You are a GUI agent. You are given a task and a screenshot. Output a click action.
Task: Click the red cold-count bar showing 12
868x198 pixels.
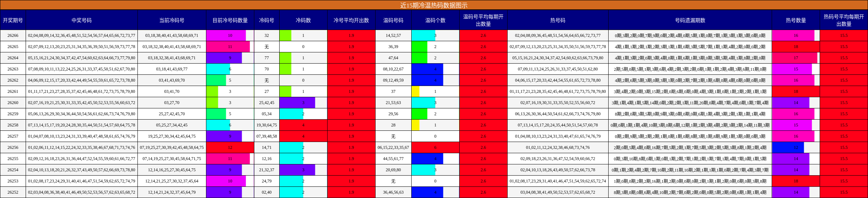point(230,147)
